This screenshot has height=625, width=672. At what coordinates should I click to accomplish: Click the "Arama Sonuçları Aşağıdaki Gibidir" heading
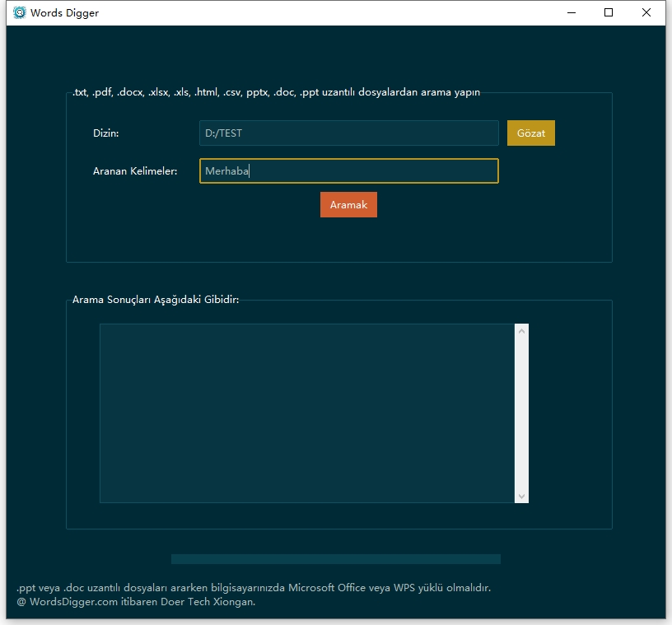156,300
